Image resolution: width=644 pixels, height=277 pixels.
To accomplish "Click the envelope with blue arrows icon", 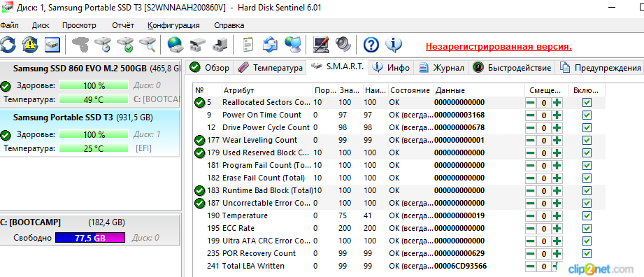I will click(271, 44).
